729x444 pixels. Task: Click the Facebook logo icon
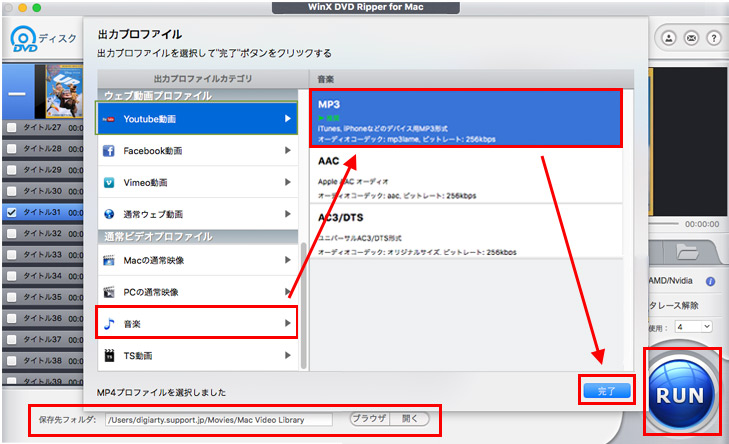(109, 151)
